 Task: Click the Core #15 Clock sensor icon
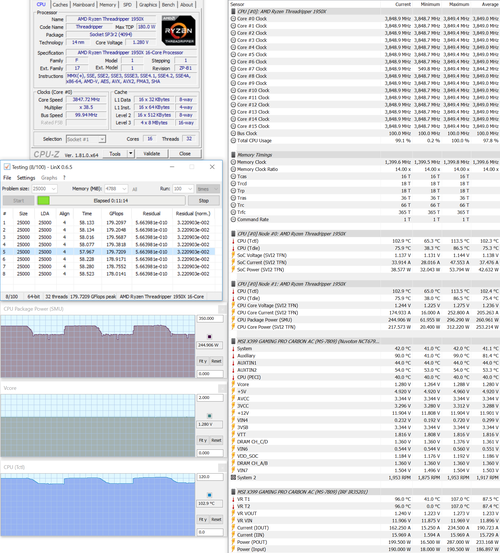coord(233,126)
